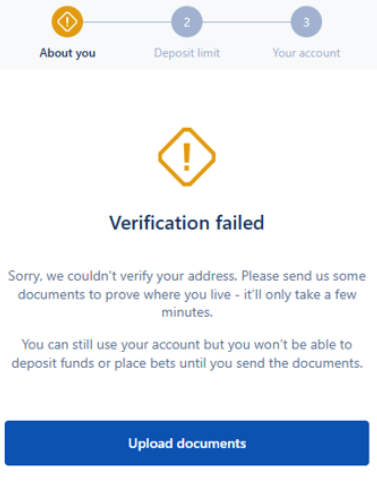Click "but you won't be able to" text

click(x=278, y=344)
